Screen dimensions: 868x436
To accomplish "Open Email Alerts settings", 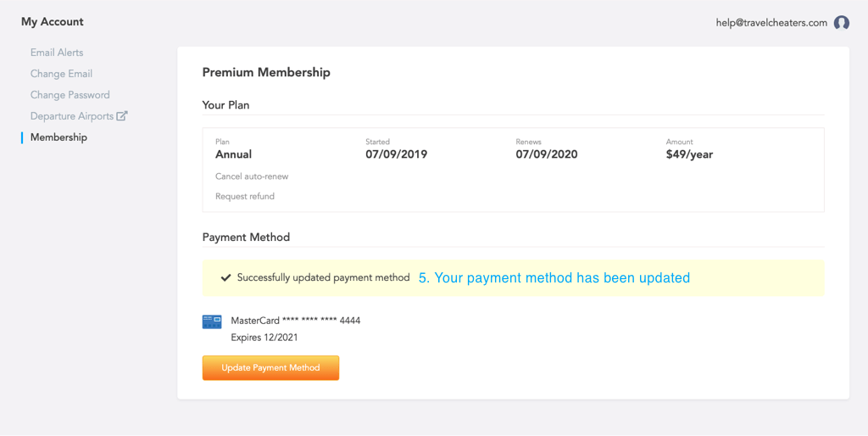I will click(57, 53).
